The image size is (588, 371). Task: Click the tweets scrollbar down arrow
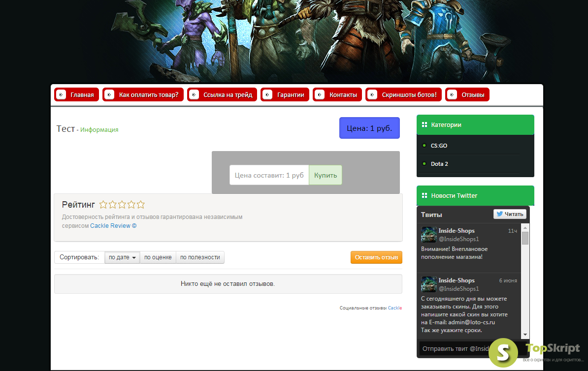point(525,335)
